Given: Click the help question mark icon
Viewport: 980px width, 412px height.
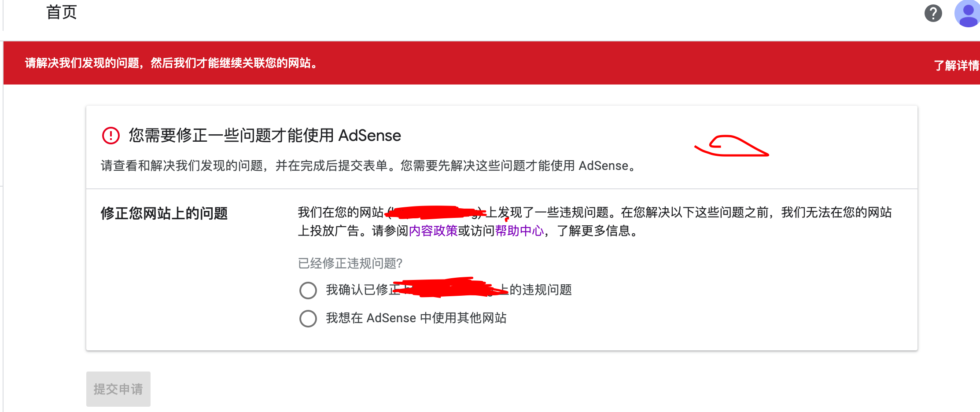Looking at the screenshot, I should click(x=933, y=13).
